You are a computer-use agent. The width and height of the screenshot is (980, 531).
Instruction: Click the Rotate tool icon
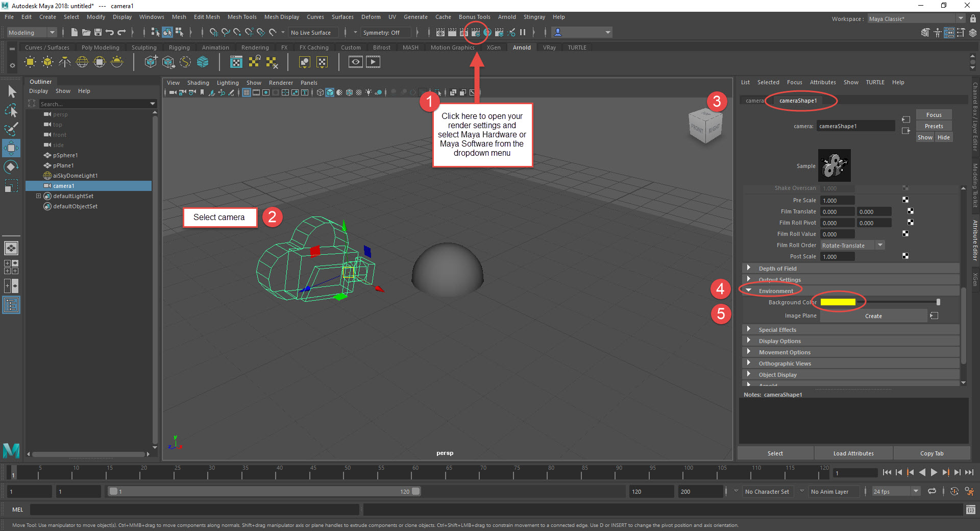click(11, 167)
